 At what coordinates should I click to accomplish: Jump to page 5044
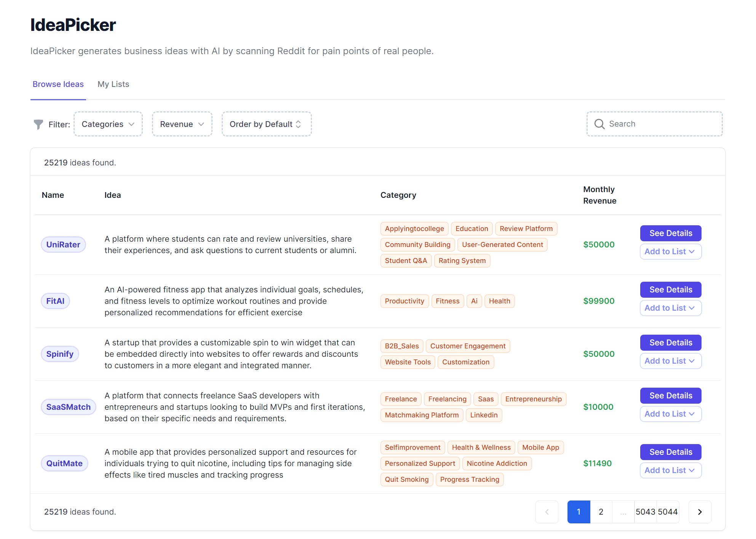pyautogui.click(x=668, y=512)
